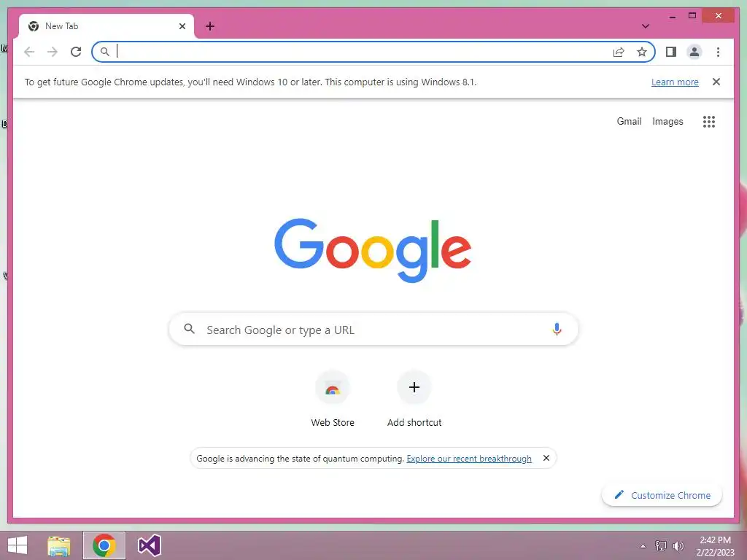The image size is (747, 560).
Task: Click the Chrome taskbar icon
Action: click(x=104, y=545)
